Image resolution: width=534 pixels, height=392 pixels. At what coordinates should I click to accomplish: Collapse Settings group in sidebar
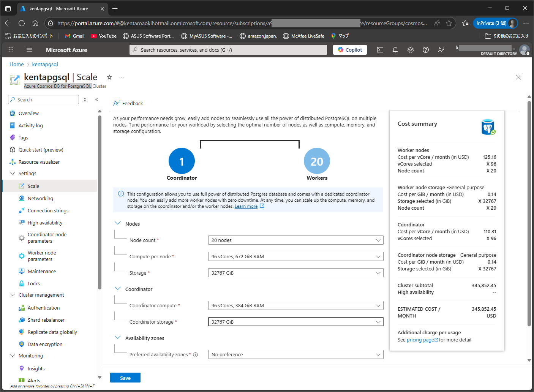[x=13, y=173]
